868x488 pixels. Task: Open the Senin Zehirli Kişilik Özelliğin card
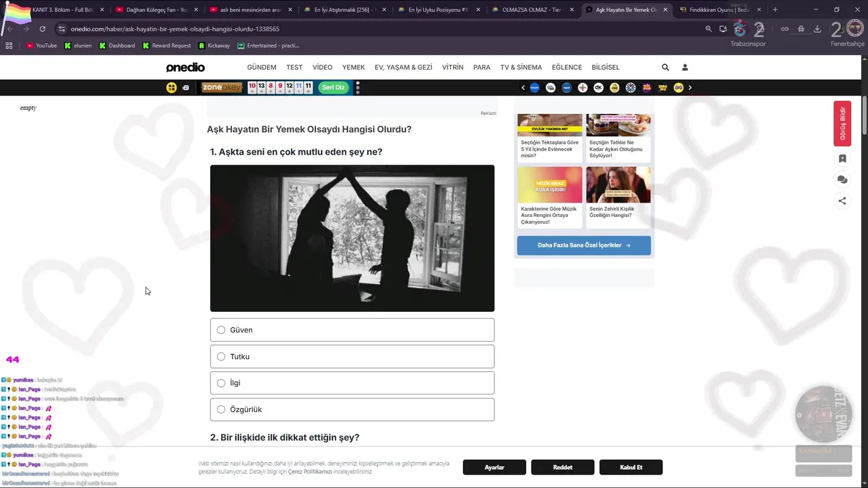coord(618,197)
